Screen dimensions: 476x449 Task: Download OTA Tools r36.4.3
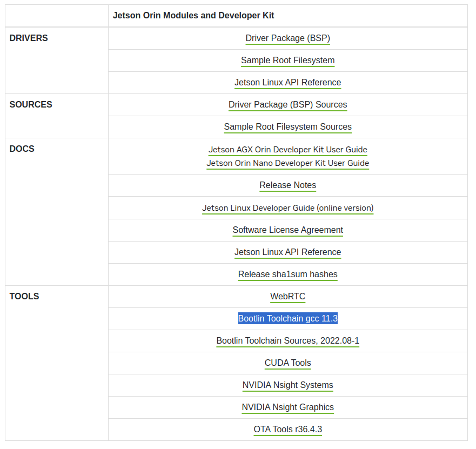coord(287,430)
